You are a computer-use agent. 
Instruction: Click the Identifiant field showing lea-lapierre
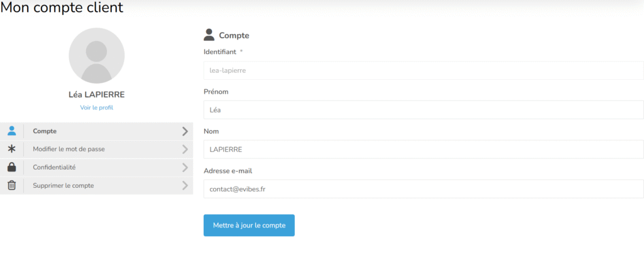(423, 70)
